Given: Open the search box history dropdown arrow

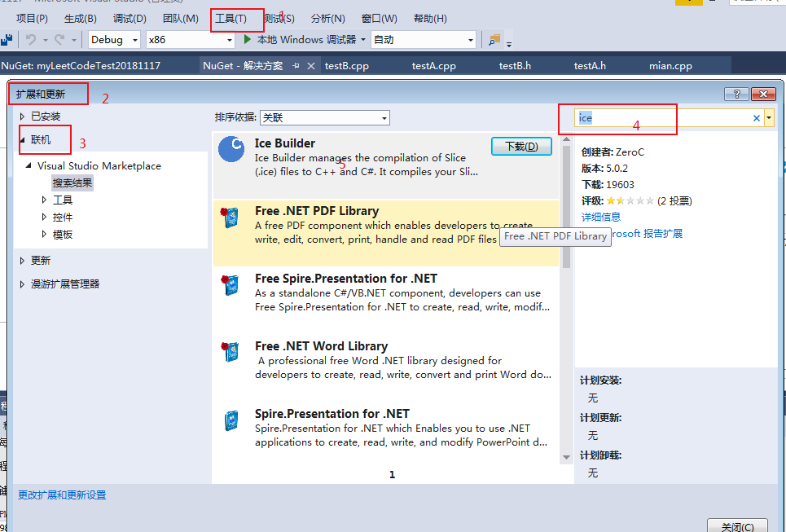Looking at the screenshot, I should point(769,118).
